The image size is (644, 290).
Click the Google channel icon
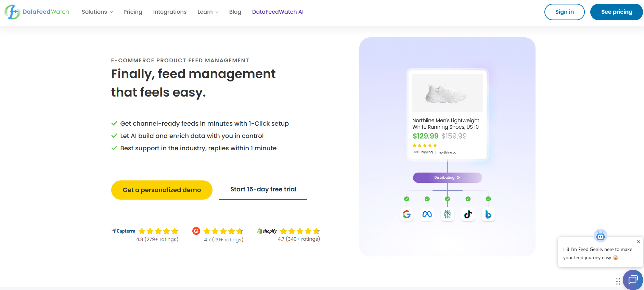(407, 214)
